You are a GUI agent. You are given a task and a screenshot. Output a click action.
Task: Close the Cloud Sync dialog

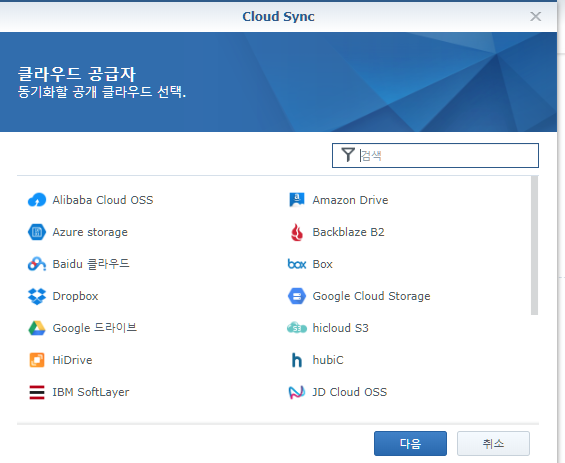pyautogui.click(x=536, y=16)
